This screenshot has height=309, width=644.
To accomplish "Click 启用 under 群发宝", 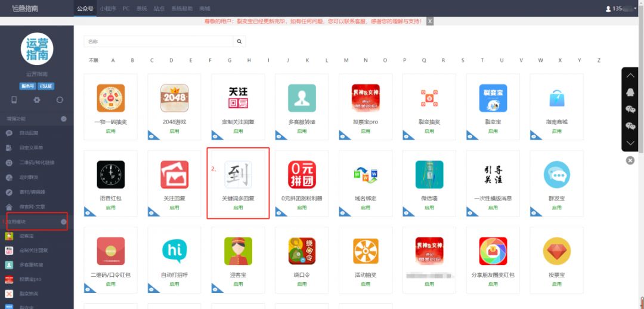I will coord(557,208).
